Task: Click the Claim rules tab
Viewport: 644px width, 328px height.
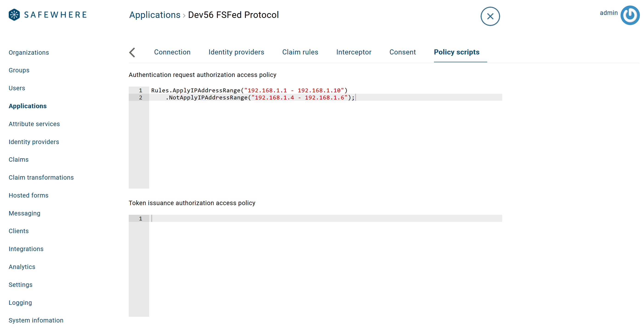Action: [300, 52]
